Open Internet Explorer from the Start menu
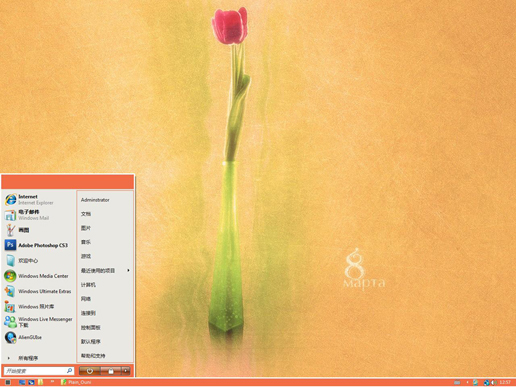The width and height of the screenshot is (516, 387). coord(38,199)
